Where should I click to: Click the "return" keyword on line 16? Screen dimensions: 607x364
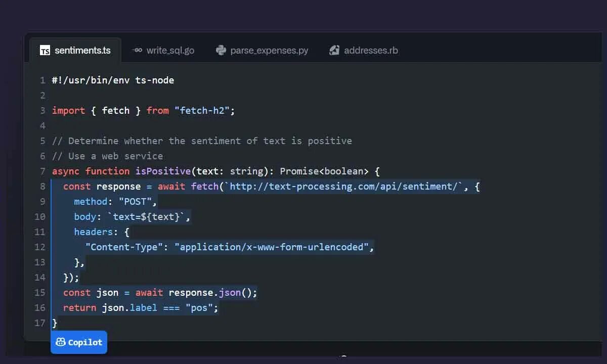79,308
